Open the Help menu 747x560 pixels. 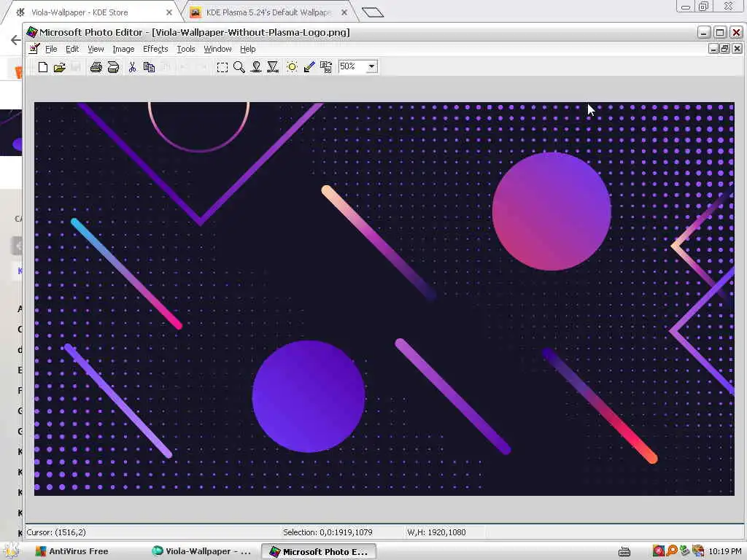(x=248, y=49)
